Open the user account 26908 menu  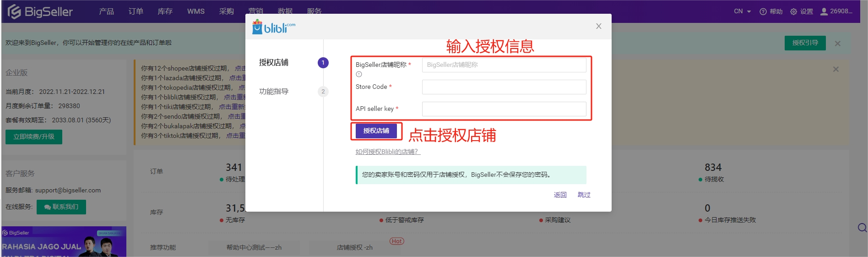836,11
